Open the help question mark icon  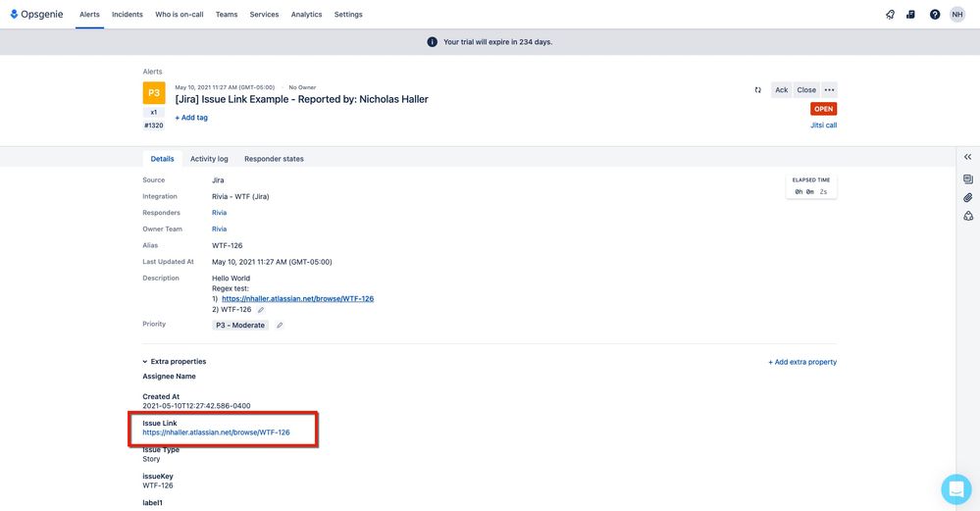click(x=934, y=15)
